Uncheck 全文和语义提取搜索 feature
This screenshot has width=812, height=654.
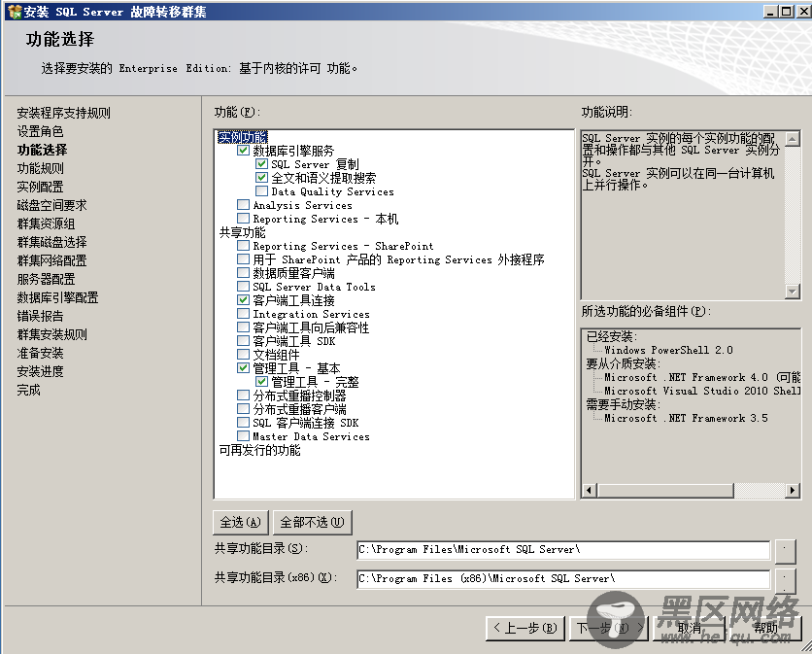(x=261, y=178)
